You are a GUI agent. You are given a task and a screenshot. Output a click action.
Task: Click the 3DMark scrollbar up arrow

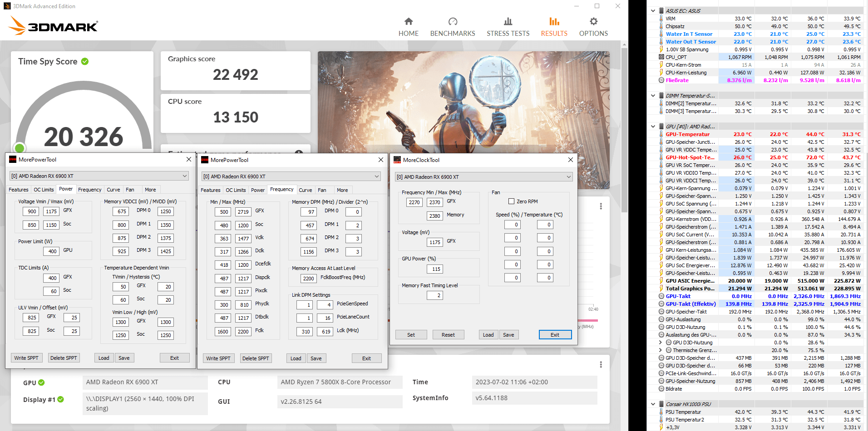point(624,44)
